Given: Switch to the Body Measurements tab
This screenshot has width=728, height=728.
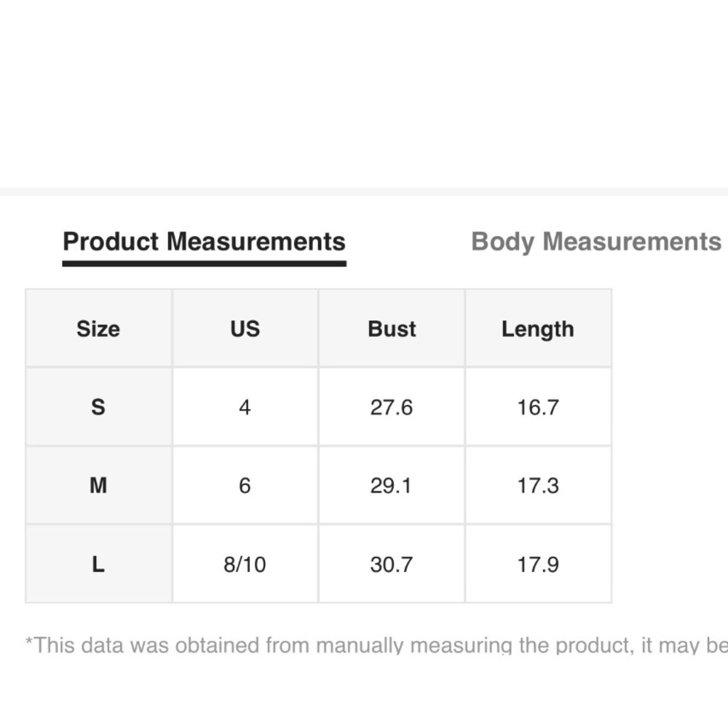Looking at the screenshot, I should (596, 242).
